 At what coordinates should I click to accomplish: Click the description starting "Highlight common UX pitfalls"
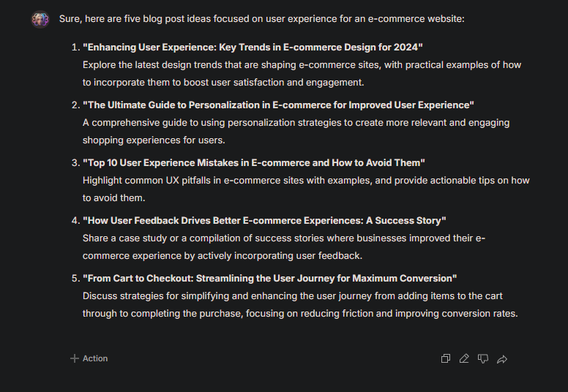(x=306, y=189)
